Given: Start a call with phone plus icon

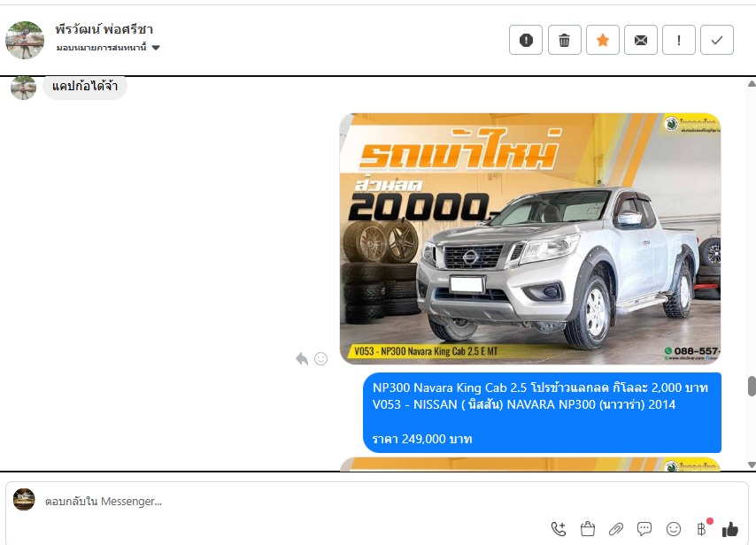Looking at the screenshot, I should tap(559, 529).
